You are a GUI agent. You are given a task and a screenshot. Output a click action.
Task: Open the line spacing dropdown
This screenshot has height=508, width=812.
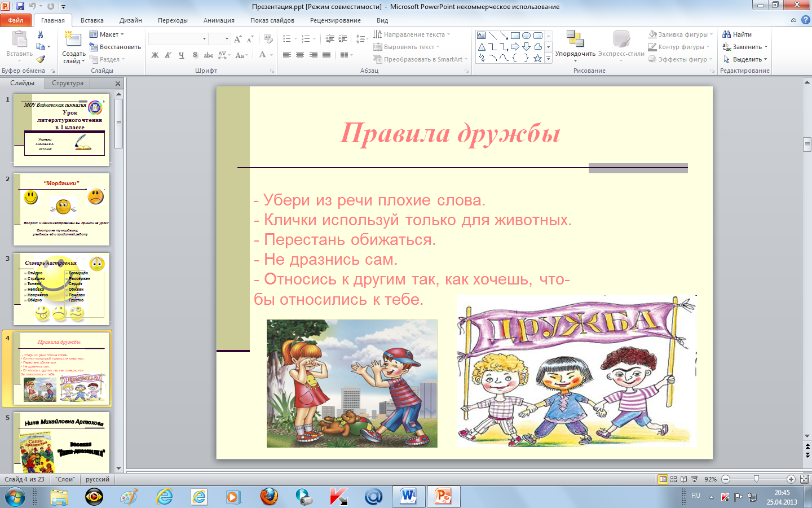[x=362, y=39]
